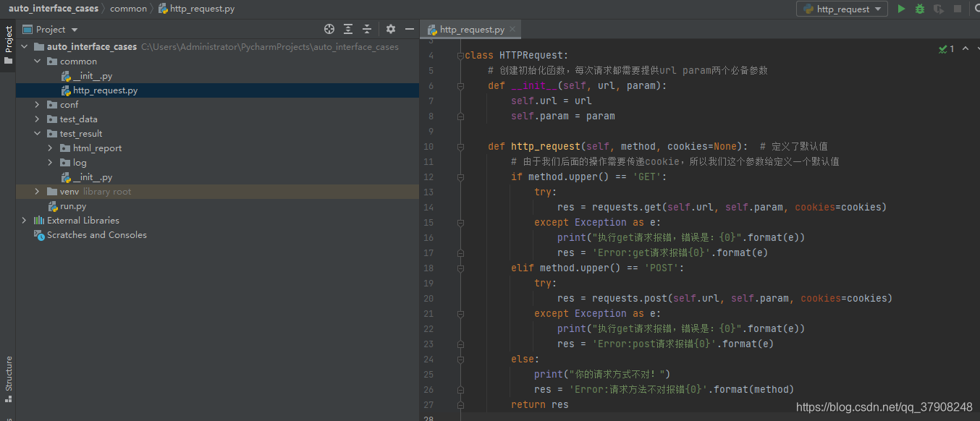The height and width of the screenshot is (421, 980).
Task: Click http_request in the def on line 10
Action: [x=545, y=147]
